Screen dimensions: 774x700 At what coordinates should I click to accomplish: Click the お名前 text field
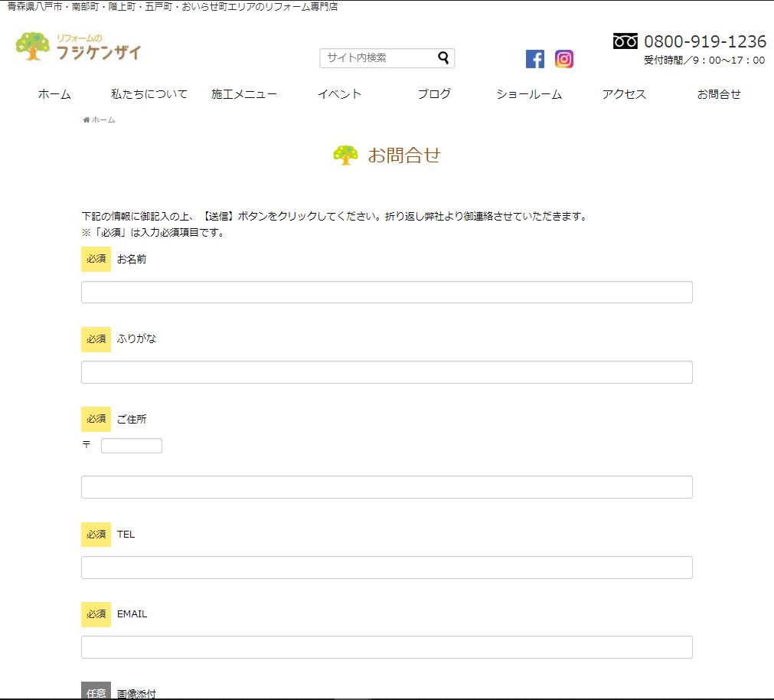[x=387, y=293]
